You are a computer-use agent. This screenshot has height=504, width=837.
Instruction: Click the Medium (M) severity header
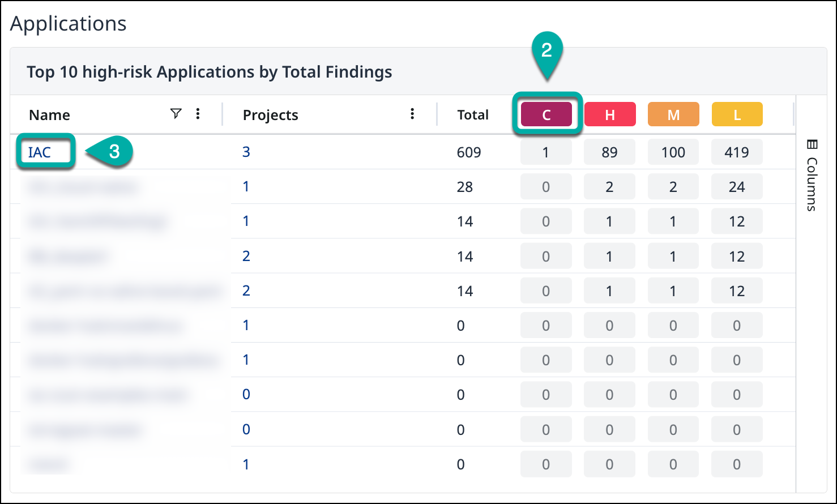click(673, 114)
